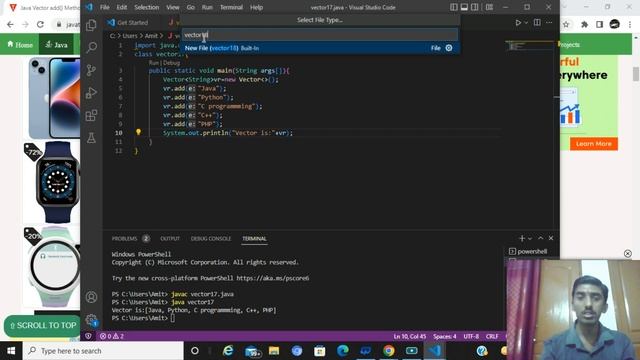Click Ln 10, Col 45 in status bar
This screenshot has width=640, height=360.
(409, 336)
